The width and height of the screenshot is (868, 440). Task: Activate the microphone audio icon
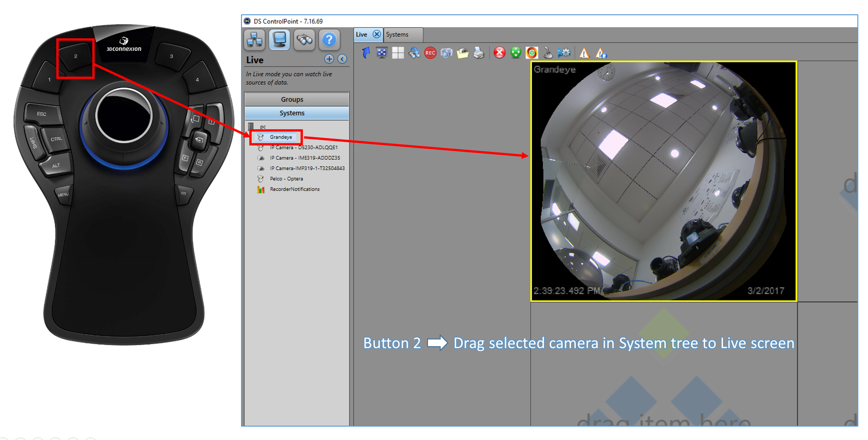pyautogui.click(x=548, y=53)
